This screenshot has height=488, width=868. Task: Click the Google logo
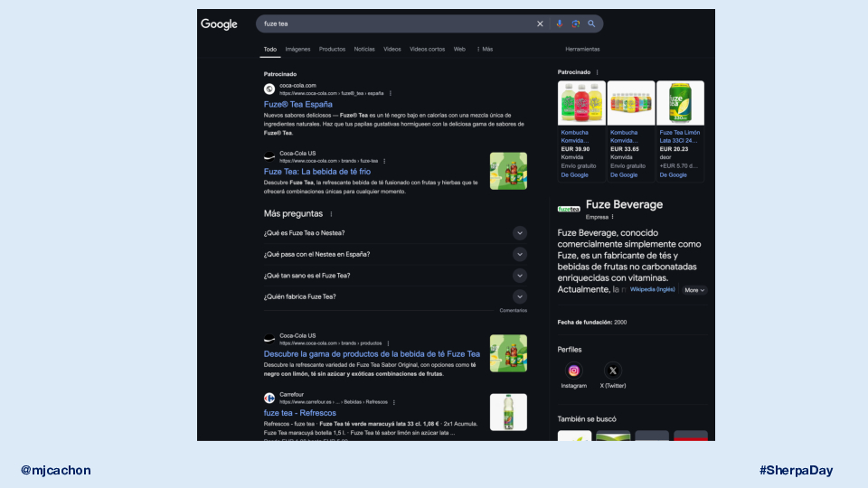pos(219,24)
